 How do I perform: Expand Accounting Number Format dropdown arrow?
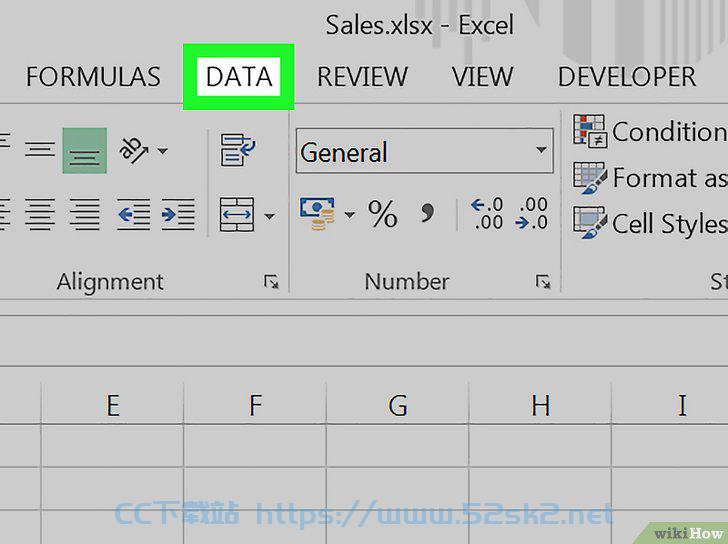tap(350, 214)
